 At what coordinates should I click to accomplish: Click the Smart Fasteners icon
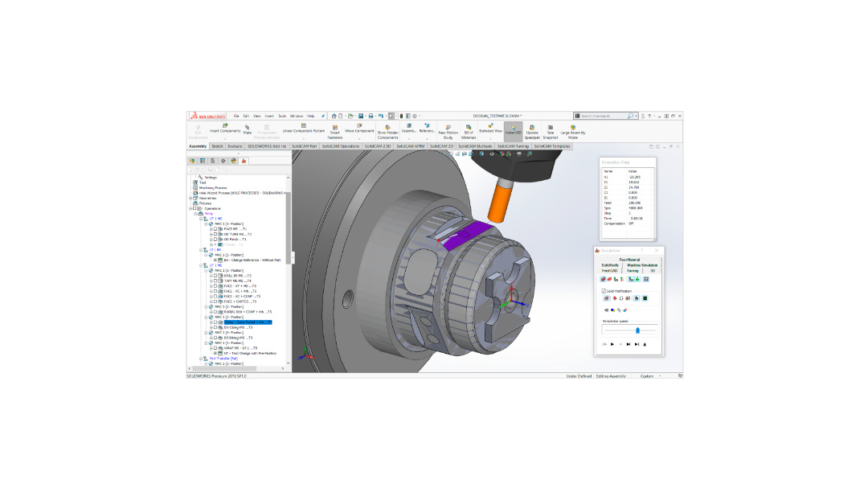[334, 127]
